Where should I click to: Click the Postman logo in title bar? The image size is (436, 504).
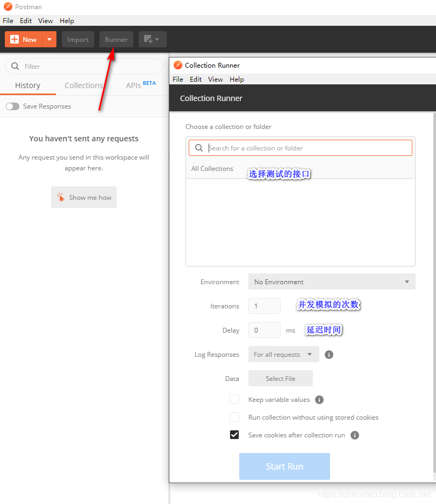tap(8, 7)
